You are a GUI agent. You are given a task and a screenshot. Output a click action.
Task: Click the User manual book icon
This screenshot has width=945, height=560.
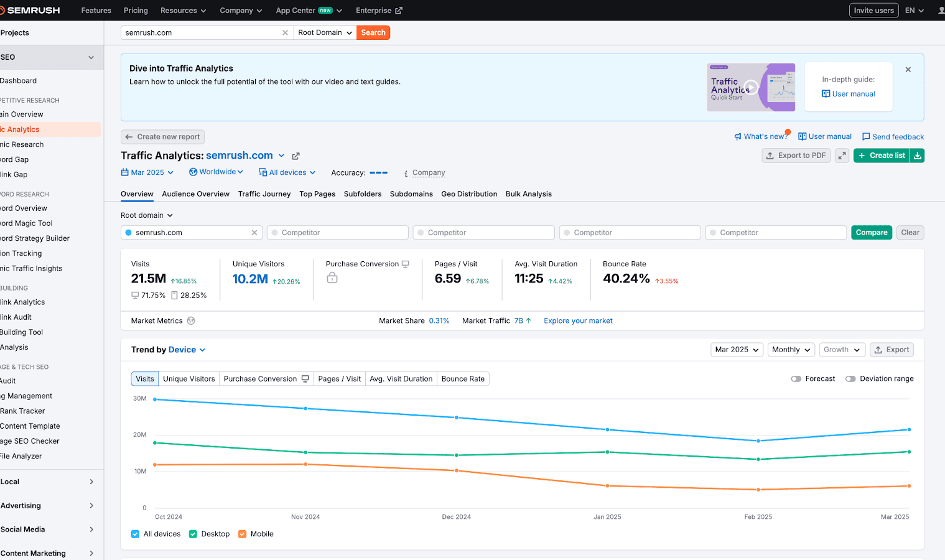[x=801, y=136]
